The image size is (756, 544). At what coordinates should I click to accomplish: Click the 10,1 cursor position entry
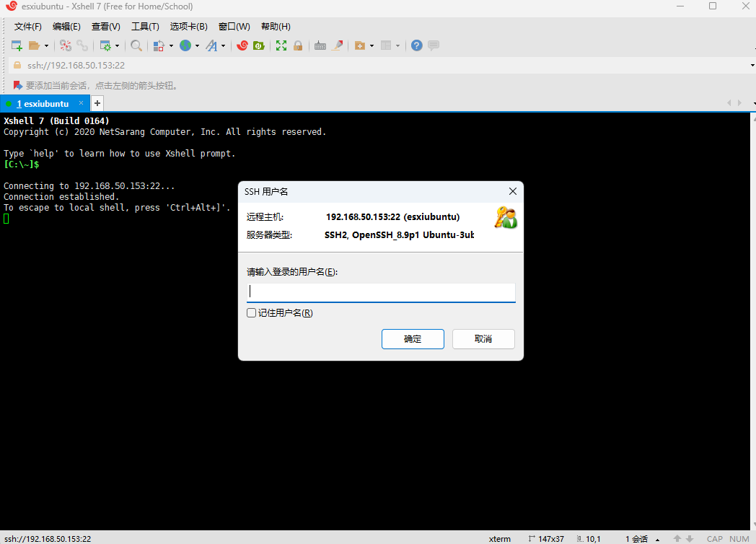tap(589, 539)
